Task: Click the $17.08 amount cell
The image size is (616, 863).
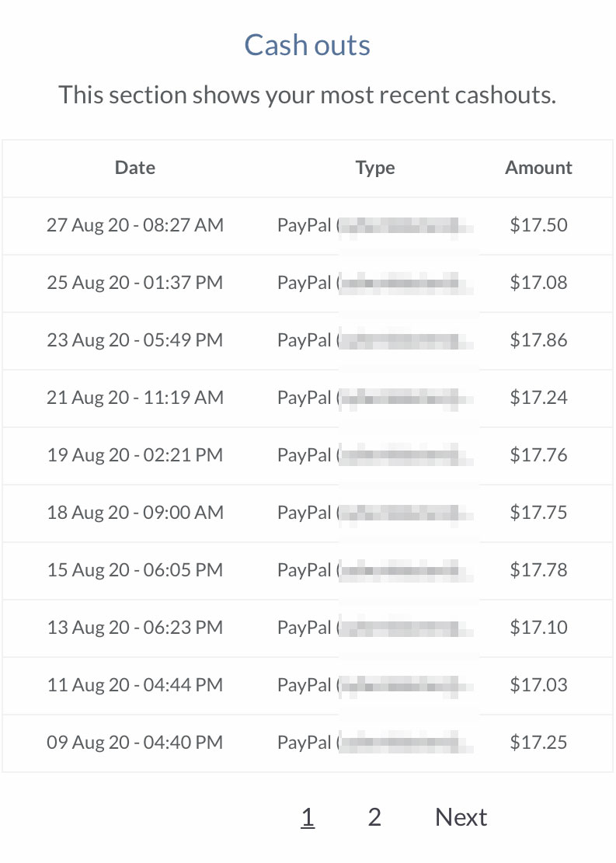Action: click(538, 282)
